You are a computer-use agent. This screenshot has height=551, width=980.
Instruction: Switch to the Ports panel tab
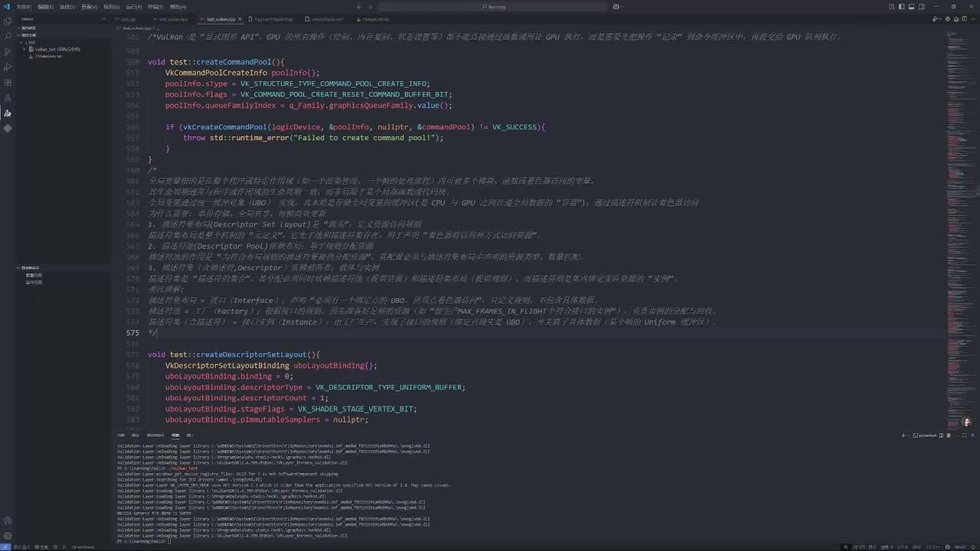(190, 435)
